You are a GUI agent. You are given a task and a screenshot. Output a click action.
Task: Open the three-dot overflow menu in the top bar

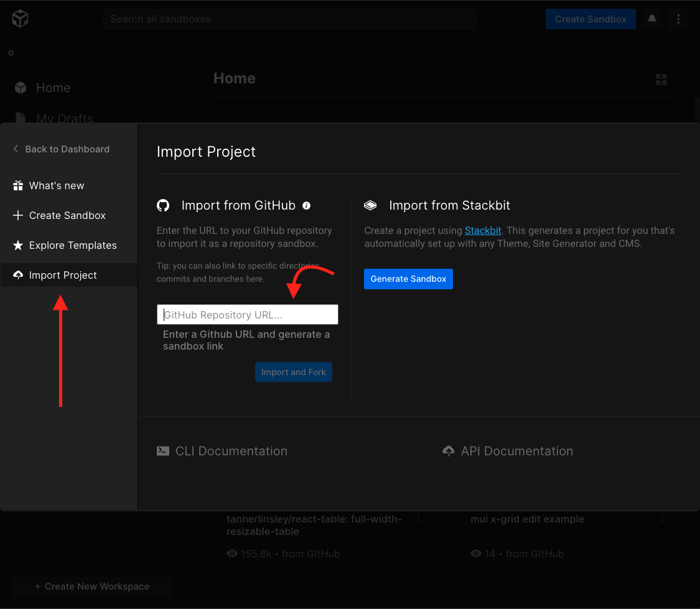click(x=678, y=19)
